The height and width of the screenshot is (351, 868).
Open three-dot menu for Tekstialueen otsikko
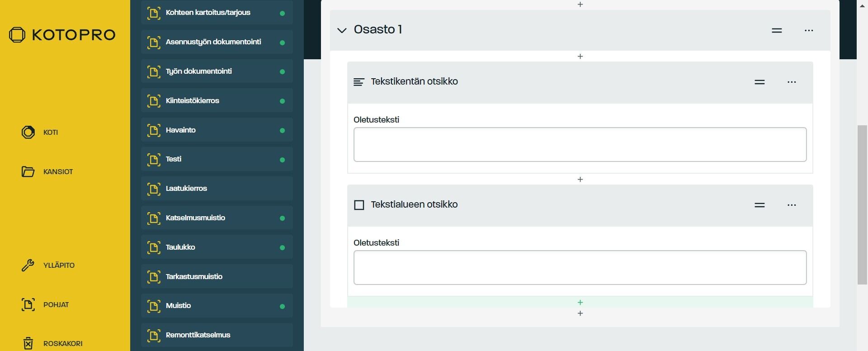point(792,205)
